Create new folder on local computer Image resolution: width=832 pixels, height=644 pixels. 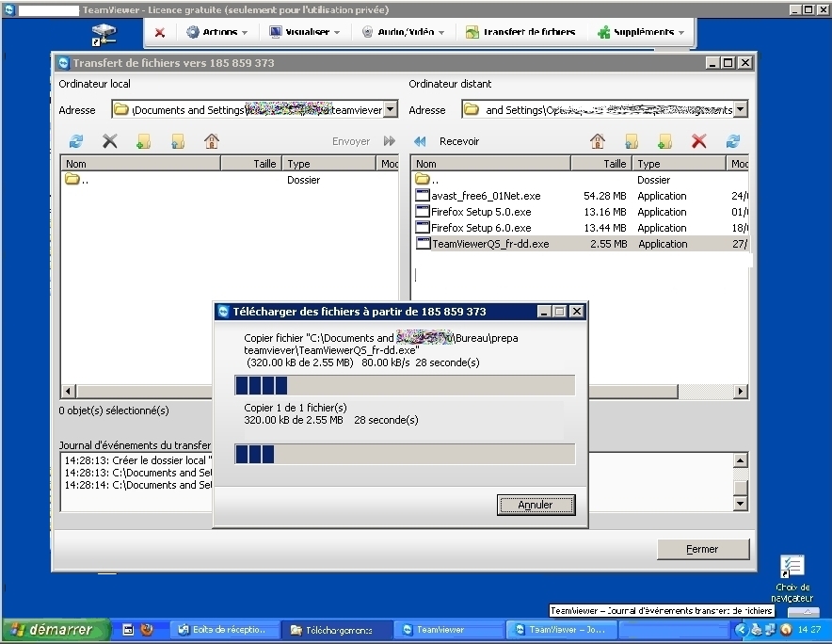pos(144,141)
